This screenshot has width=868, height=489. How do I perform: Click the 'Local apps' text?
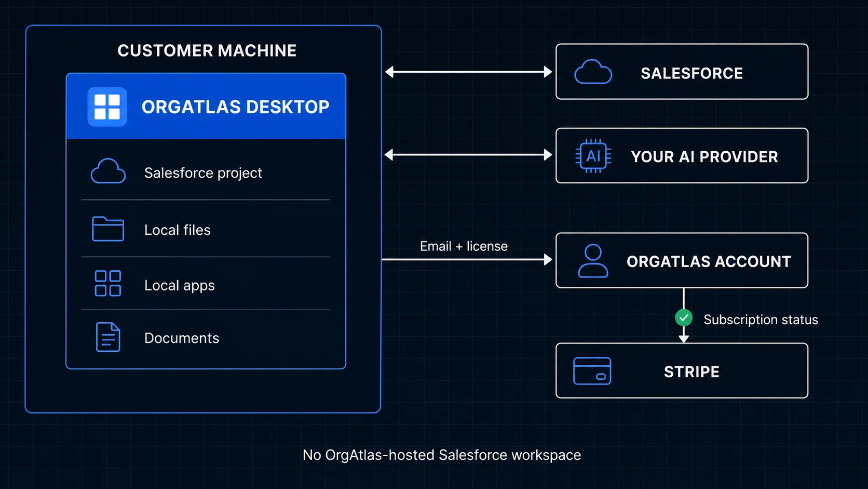click(180, 286)
